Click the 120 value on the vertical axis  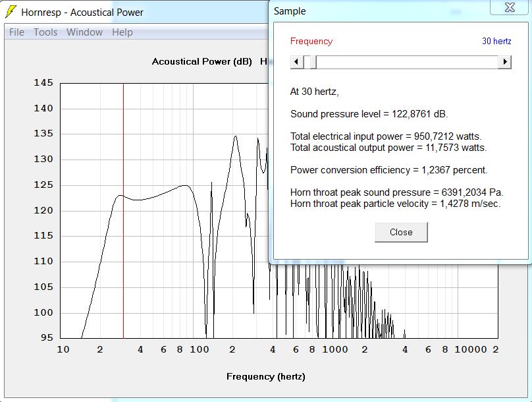43,210
